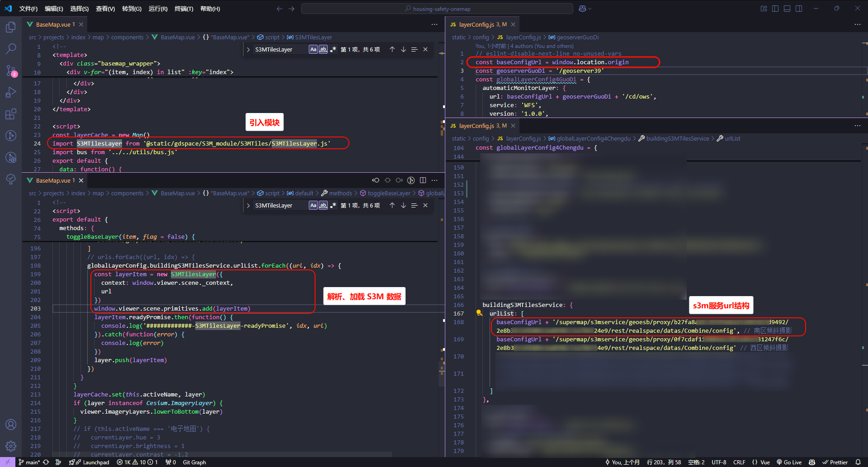Screen dimensions: 868x467
Task: Open Git Graph from status bar
Action: tap(194, 462)
